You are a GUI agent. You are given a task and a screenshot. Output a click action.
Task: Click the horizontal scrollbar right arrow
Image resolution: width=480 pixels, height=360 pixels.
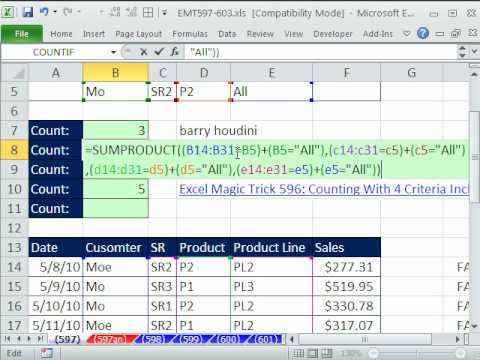point(458,339)
